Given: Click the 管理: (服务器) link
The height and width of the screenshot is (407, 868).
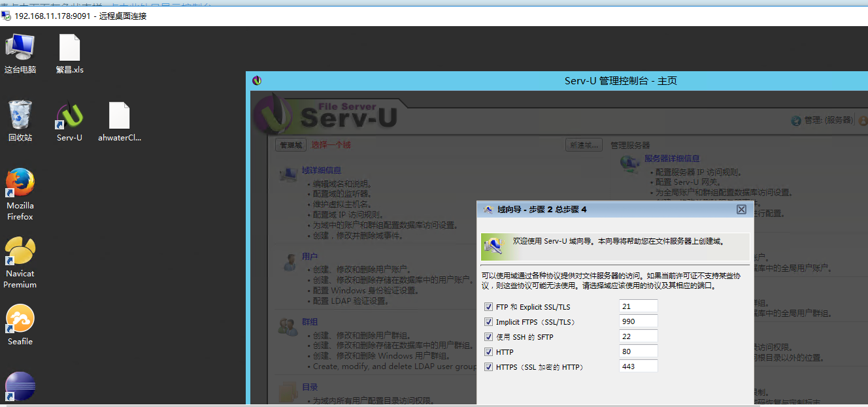Looking at the screenshot, I should click(828, 120).
